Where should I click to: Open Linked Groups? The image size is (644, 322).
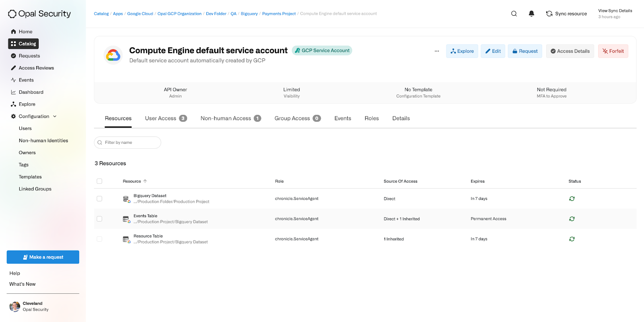[35, 189]
